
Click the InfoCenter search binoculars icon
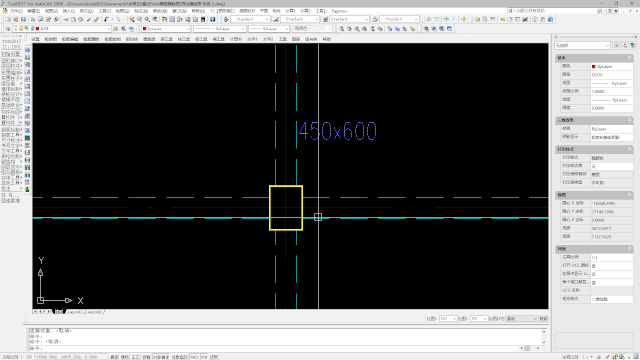[600, 11]
